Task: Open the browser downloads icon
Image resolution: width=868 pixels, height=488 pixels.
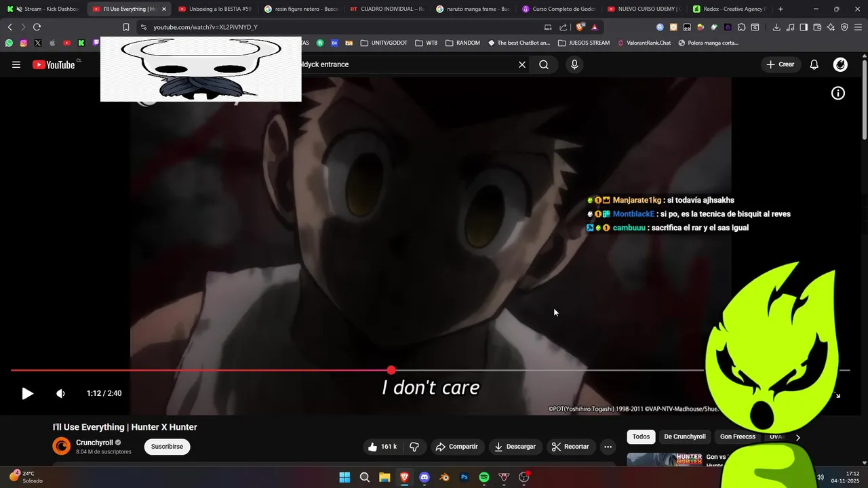Action: point(776,27)
